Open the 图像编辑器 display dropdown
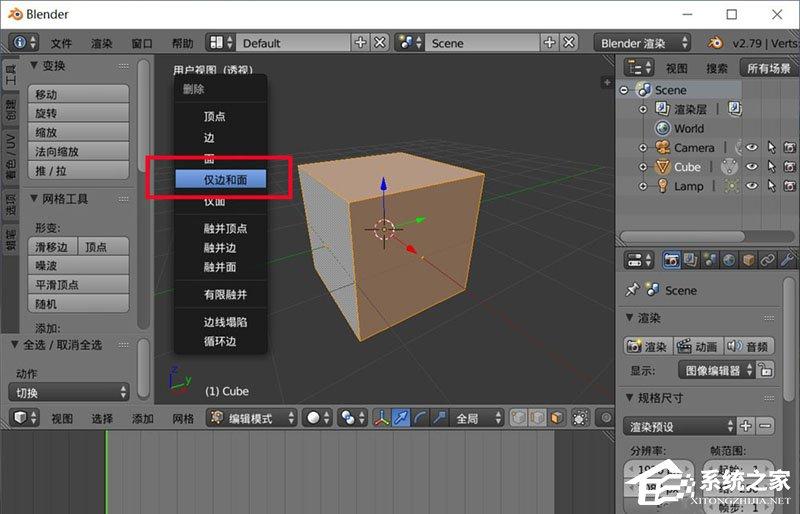Screen dimensions: 800x514 (x=717, y=370)
